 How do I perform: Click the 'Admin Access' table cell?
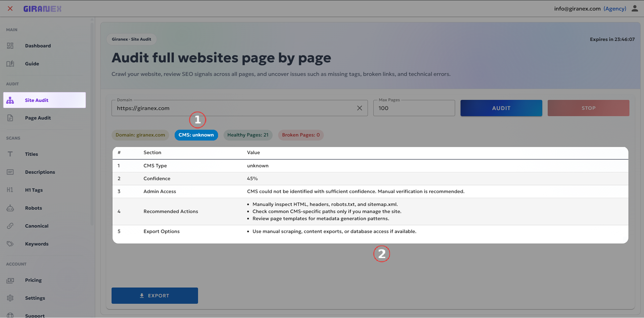pyautogui.click(x=160, y=191)
